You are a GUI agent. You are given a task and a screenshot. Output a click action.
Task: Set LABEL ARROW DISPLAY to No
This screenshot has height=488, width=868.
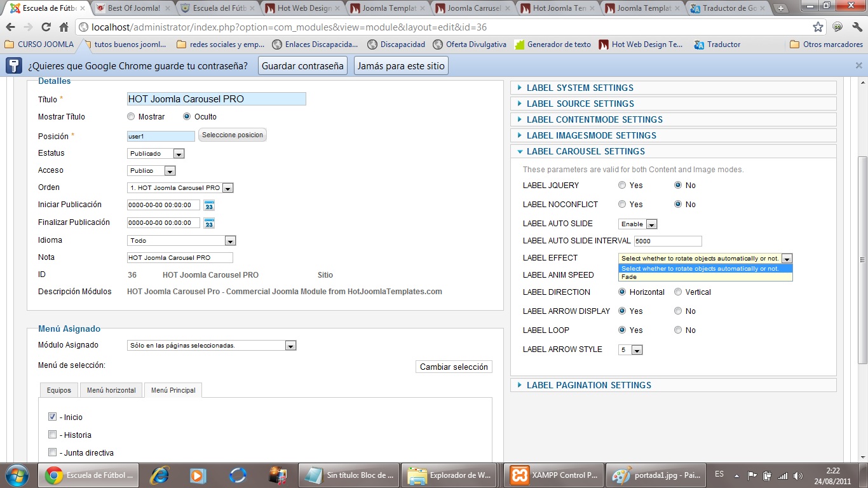678,311
